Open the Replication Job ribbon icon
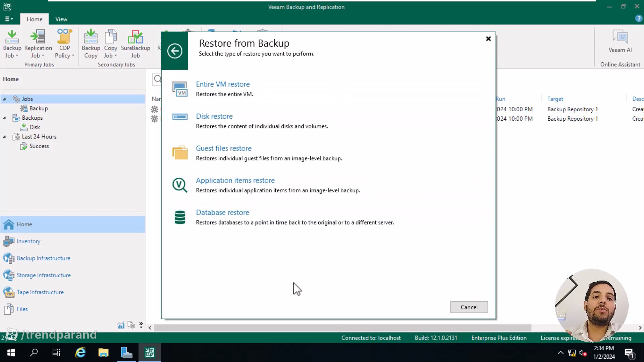644x362 pixels. 38,44
